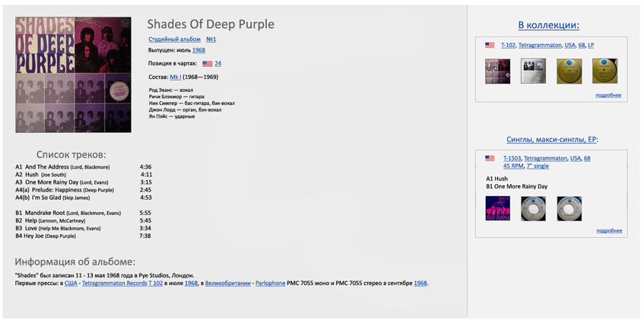Image resolution: width=644 pixels, height=323 pixels.
Task: Open the Shades Of Deep Purple album cover
Action: pos(73,74)
